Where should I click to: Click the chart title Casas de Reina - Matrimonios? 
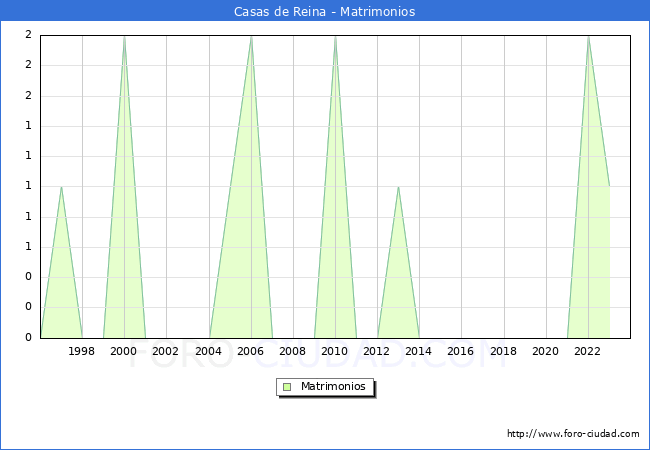click(x=324, y=11)
